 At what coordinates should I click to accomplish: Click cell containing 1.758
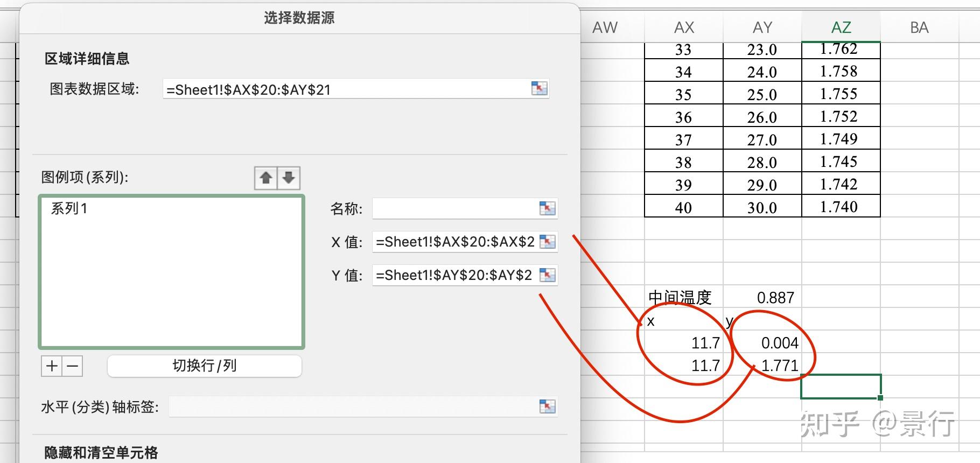841,71
